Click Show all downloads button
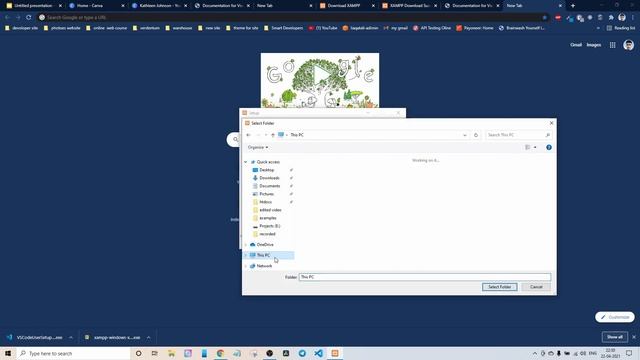Image resolution: width=640 pixels, height=360 pixels. (614, 337)
